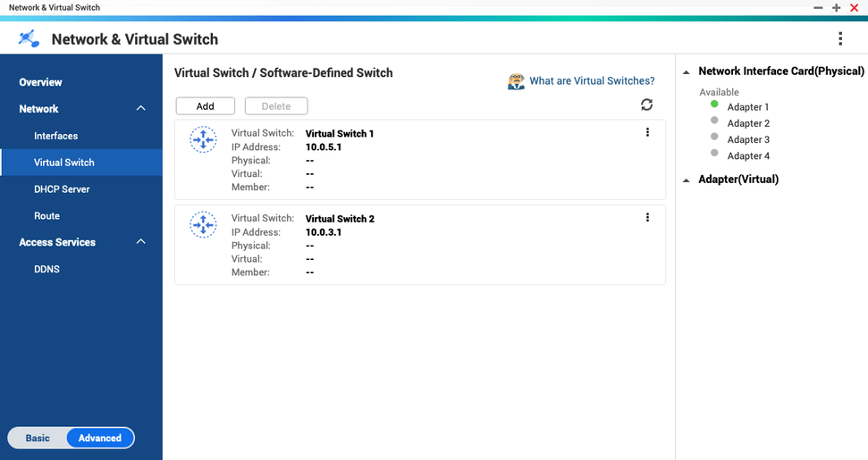The height and width of the screenshot is (460, 868).
Task: Click the virtual switches help mascot icon
Action: [x=516, y=81]
